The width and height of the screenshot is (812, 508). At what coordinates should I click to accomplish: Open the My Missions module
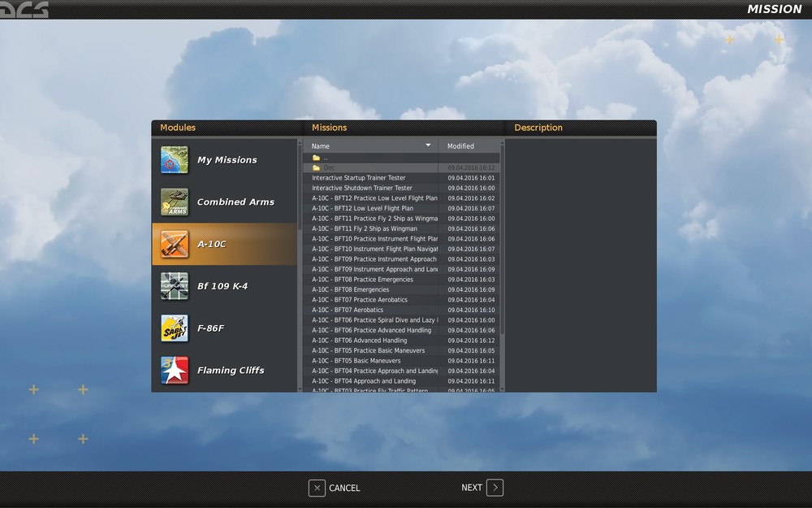tap(224, 159)
